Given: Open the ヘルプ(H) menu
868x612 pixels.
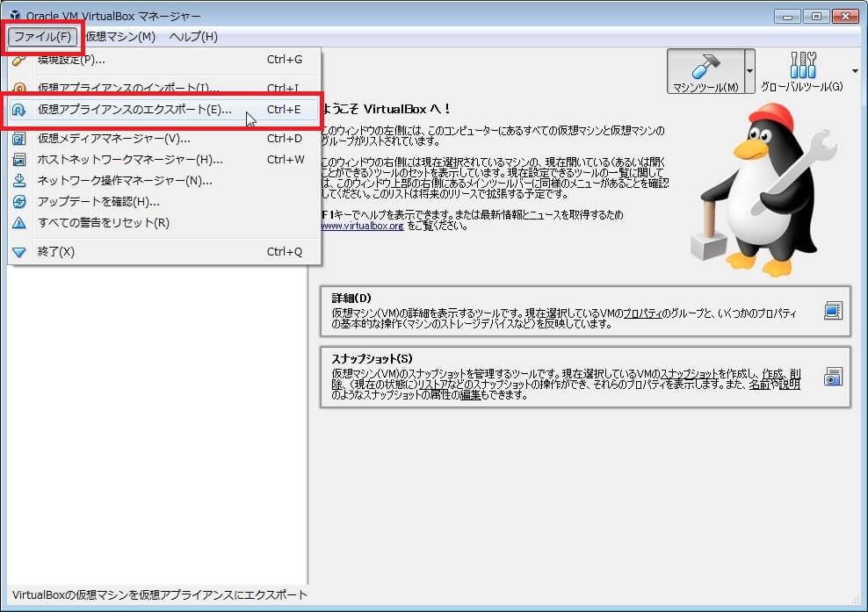Looking at the screenshot, I should point(193,36).
